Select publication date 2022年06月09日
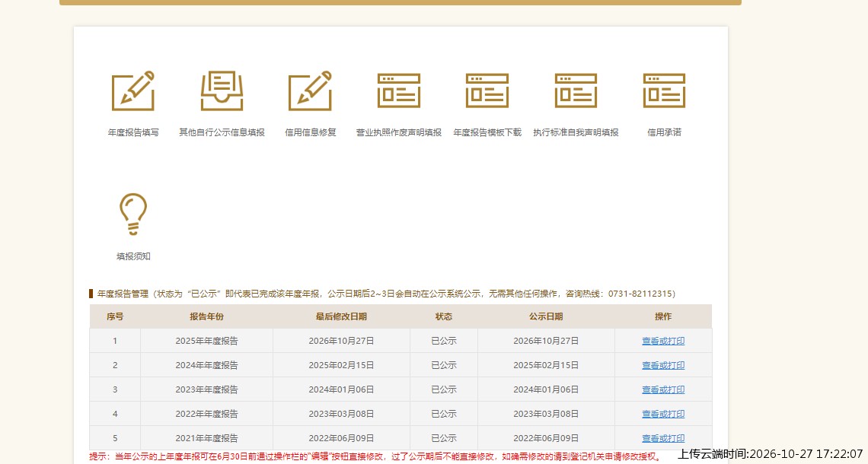The image size is (868, 464). coord(546,438)
